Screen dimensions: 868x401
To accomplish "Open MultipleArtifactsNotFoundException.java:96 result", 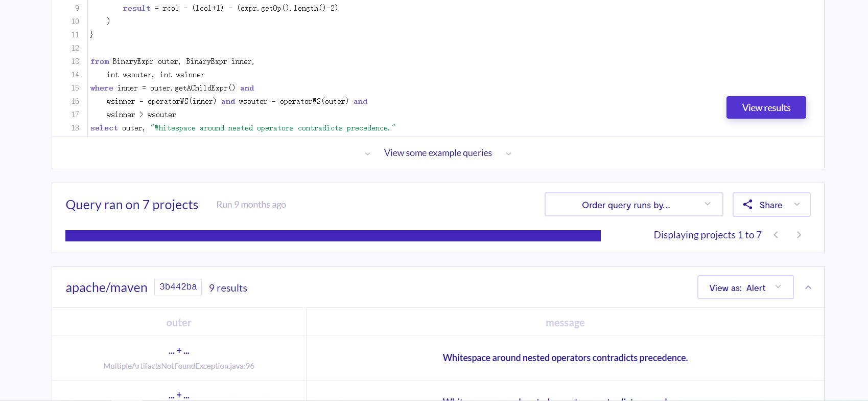I will [179, 366].
